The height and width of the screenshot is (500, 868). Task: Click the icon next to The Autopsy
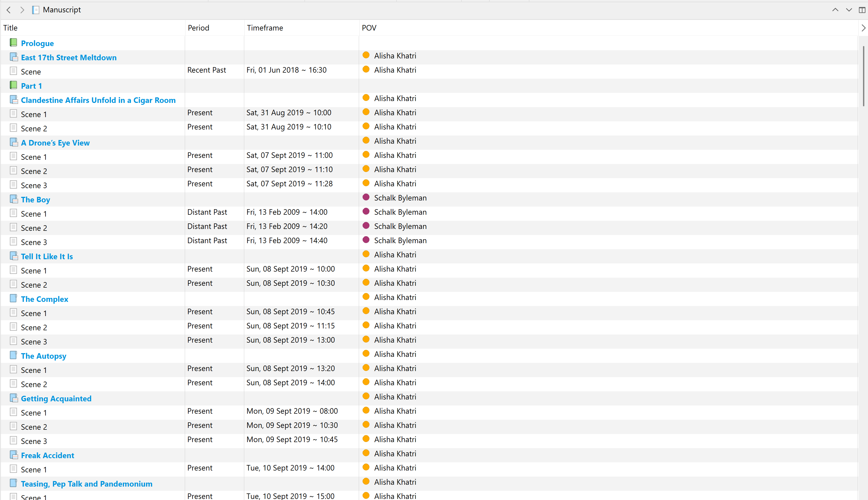click(x=13, y=356)
